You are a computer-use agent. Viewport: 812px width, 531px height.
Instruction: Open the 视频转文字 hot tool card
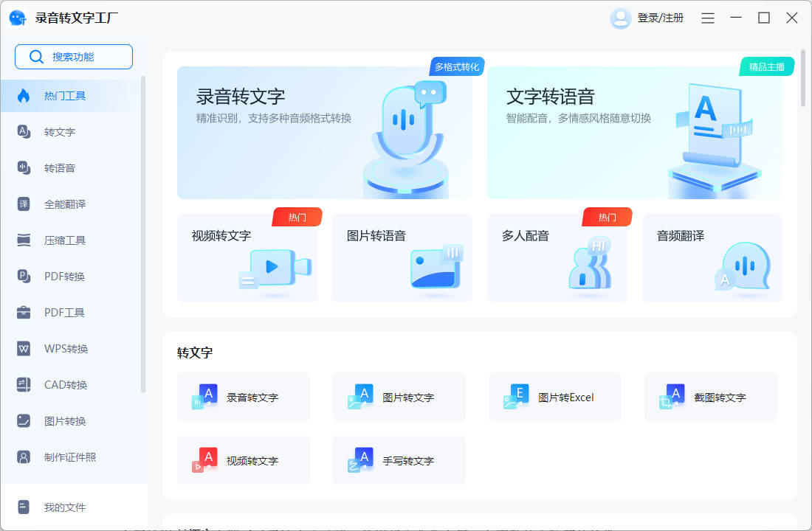(x=247, y=258)
